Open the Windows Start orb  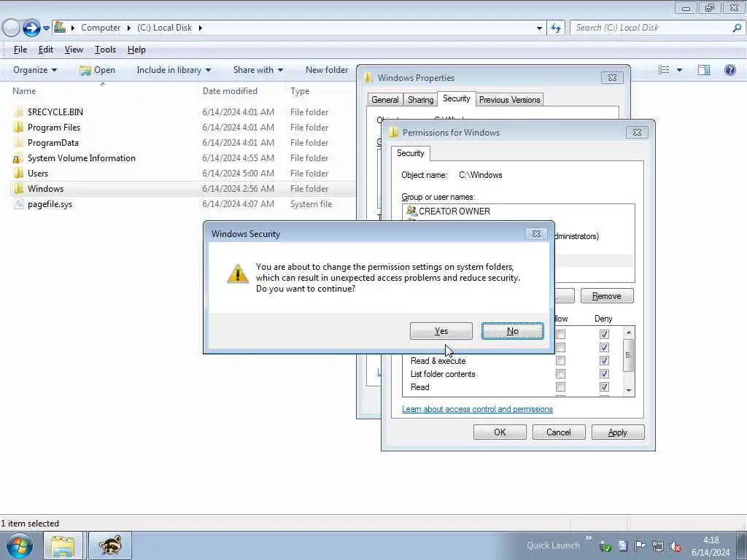point(20,545)
